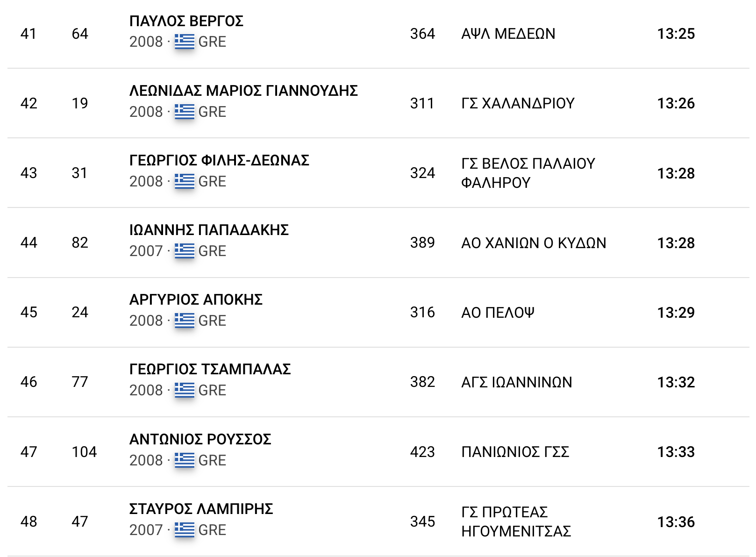This screenshot has width=756, height=557.
Task: Click the flag icon under ΙΩΑΝΝΗΣ ΠΑΠΑΔΑΚΗΣ
Action: [185, 251]
